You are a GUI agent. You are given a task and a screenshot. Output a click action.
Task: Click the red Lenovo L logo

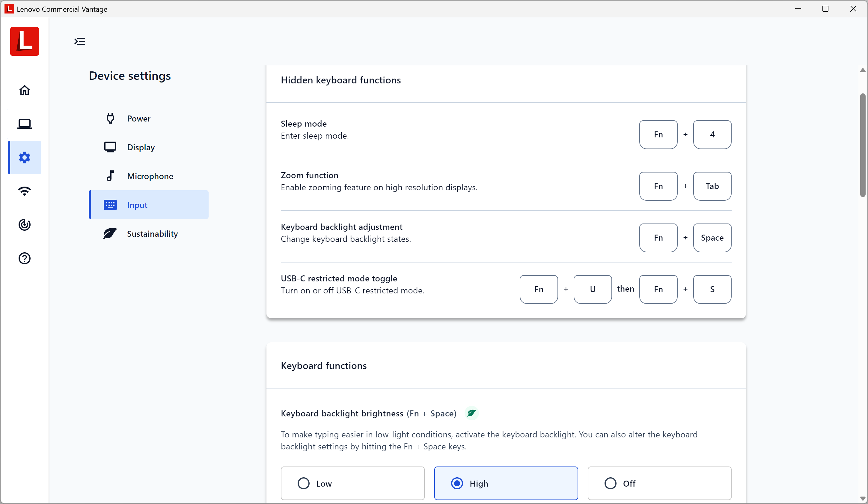(25, 41)
